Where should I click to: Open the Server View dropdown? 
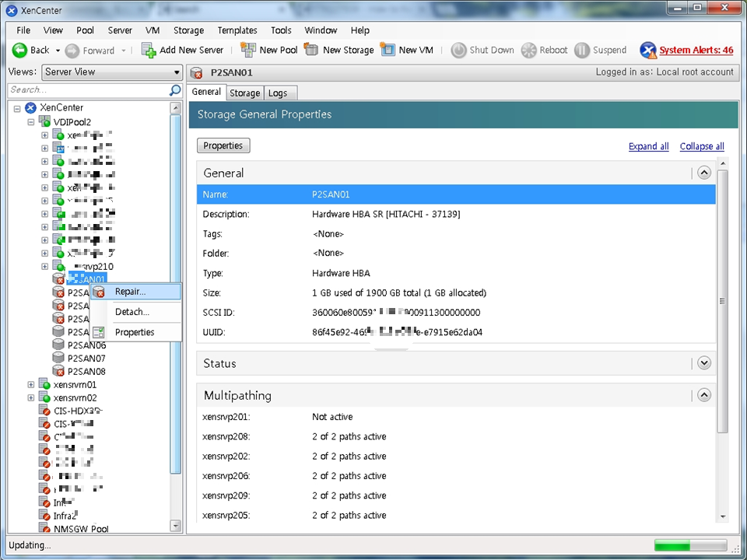pos(112,72)
